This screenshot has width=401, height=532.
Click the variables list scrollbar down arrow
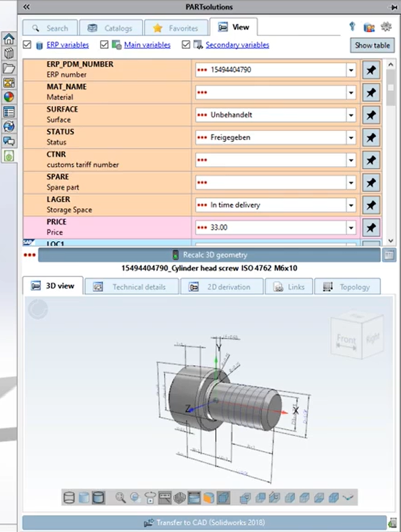point(391,240)
